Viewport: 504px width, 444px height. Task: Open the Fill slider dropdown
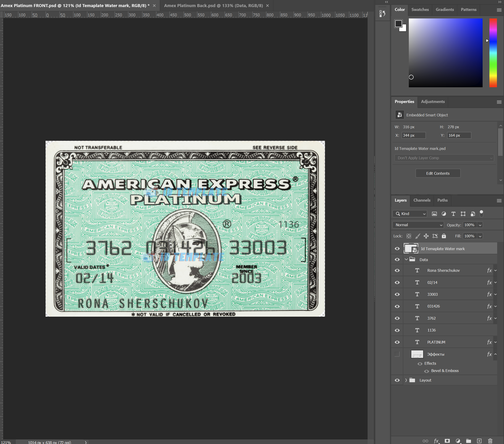480,236
